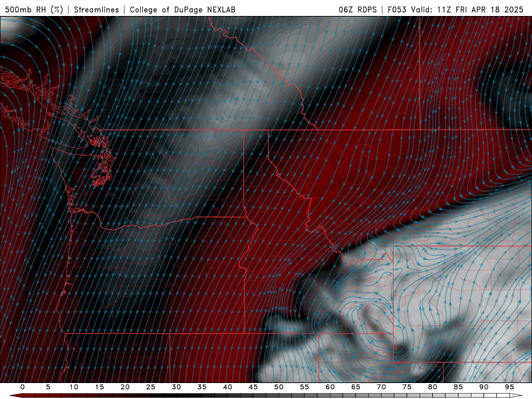Click the '90' label on the color scale
532x399 pixels.
point(484,387)
